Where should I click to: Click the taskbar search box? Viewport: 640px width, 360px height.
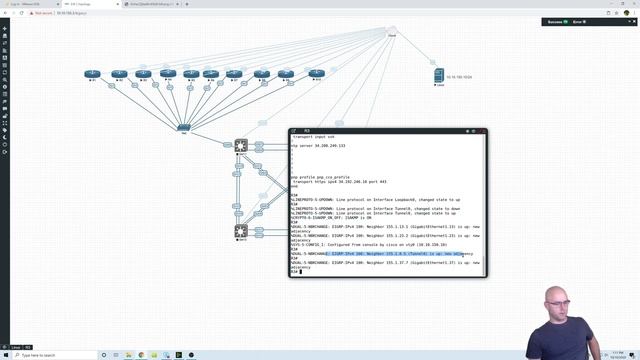coord(55,355)
